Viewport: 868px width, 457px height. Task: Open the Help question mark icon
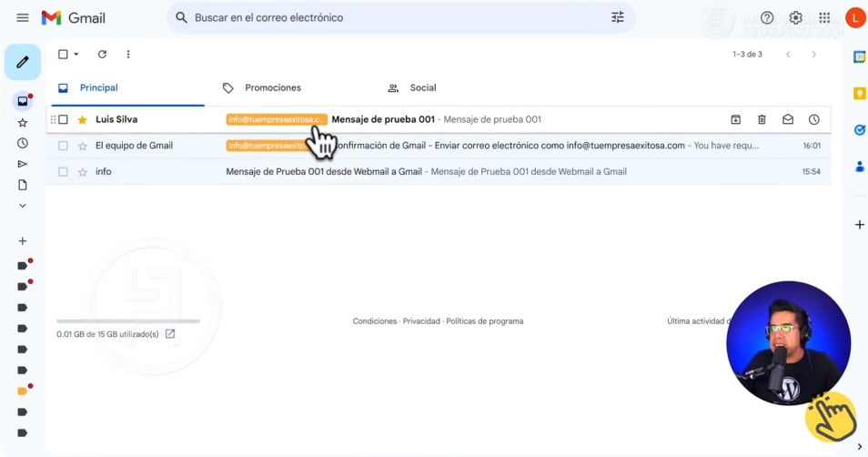click(767, 17)
